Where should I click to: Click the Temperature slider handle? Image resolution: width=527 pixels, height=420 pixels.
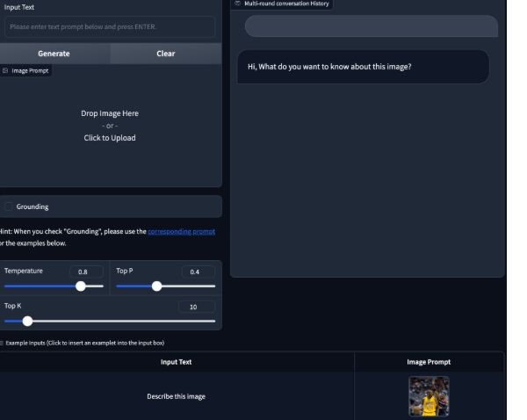pos(81,286)
